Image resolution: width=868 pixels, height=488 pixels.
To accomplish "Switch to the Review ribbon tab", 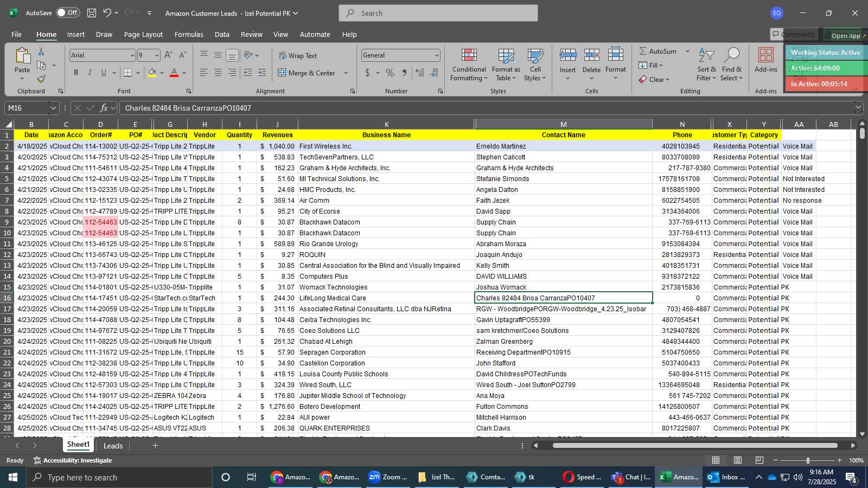I will pos(252,34).
